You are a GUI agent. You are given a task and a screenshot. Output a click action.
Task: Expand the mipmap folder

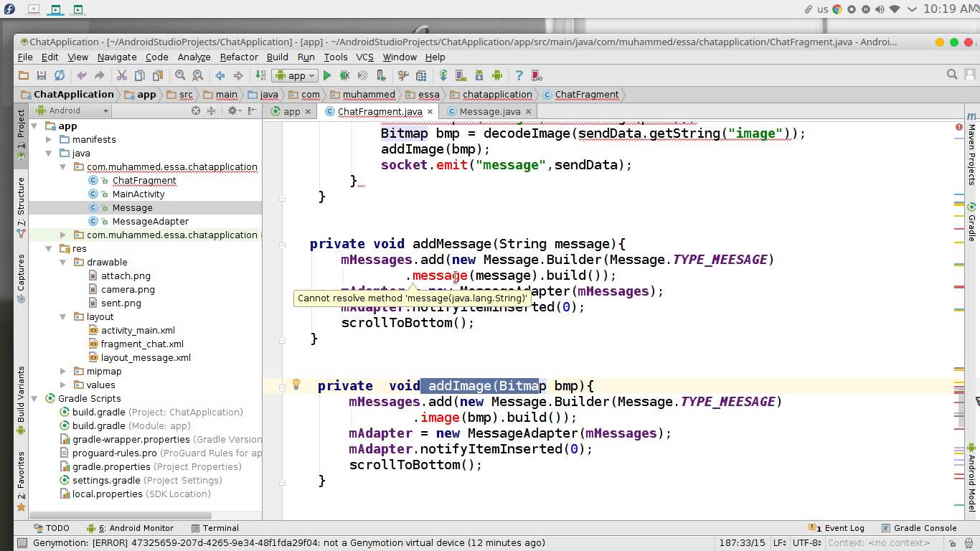click(64, 371)
